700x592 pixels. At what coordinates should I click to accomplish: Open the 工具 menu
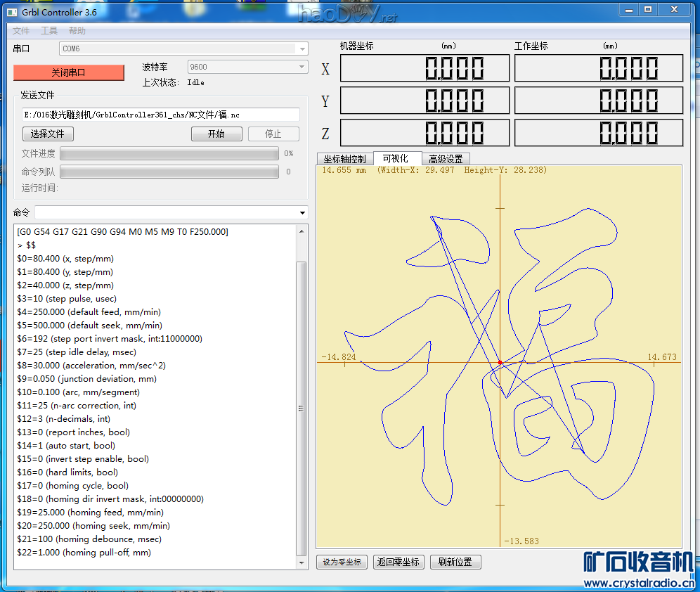(x=49, y=31)
